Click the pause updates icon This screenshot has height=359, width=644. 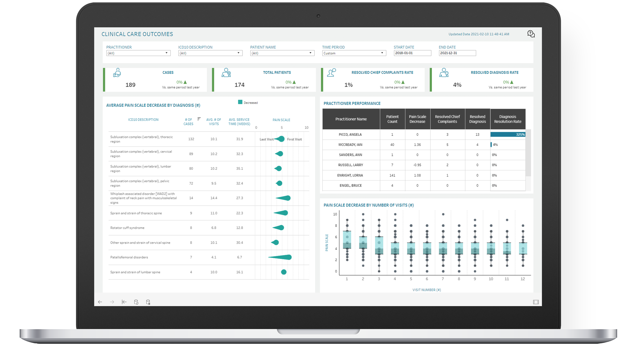148,302
